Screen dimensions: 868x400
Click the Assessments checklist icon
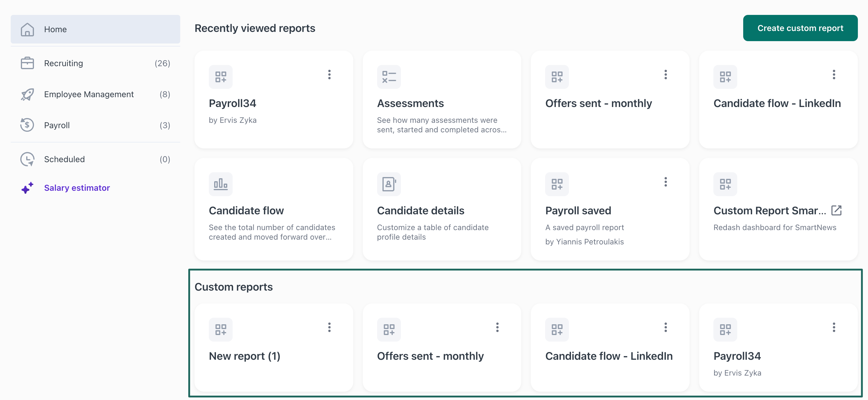[389, 77]
